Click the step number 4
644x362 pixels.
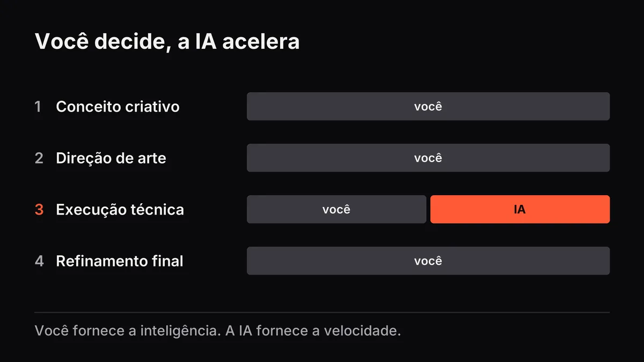click(x=39, y=261)
